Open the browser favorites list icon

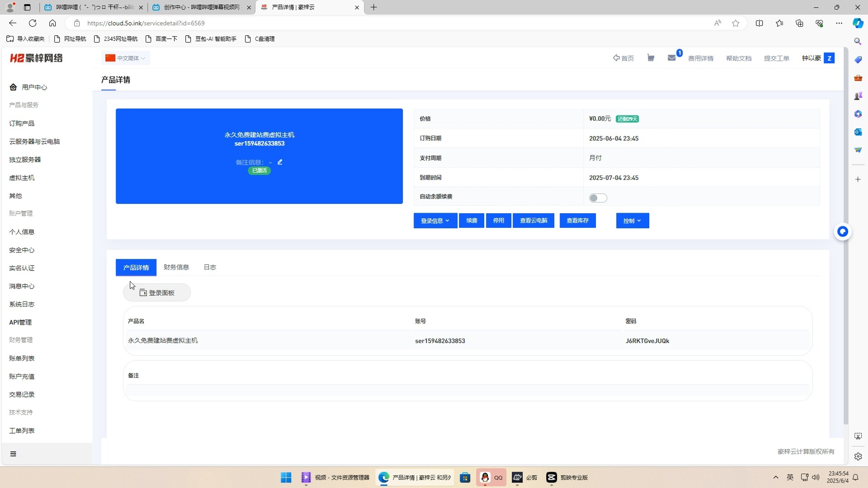779,23
